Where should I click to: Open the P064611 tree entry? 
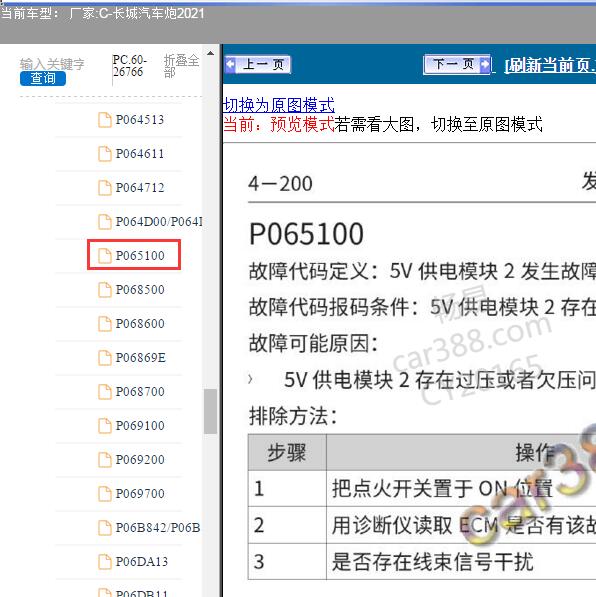140,154
